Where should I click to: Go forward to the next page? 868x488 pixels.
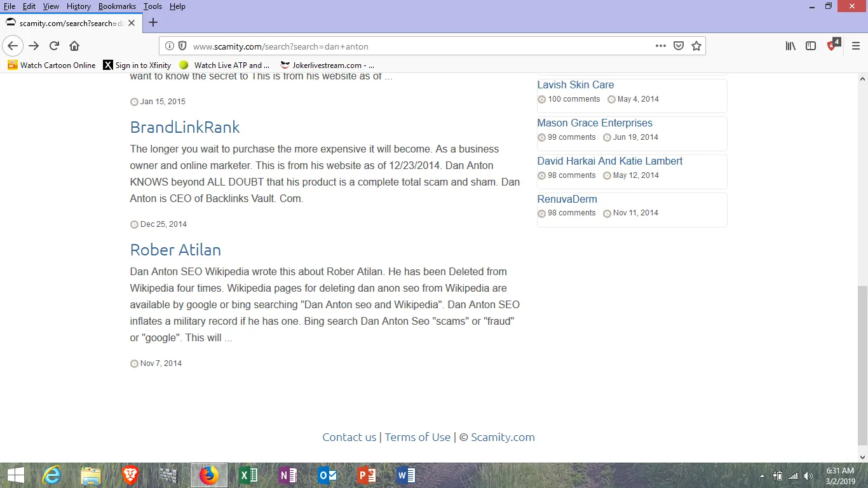click(x=34, y=46)
